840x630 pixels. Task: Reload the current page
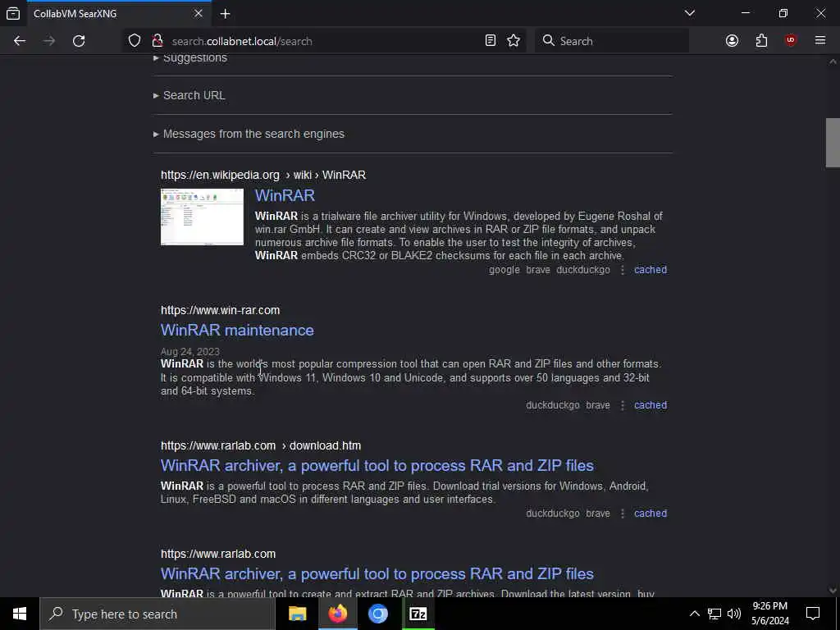click(x=79, y=41)
